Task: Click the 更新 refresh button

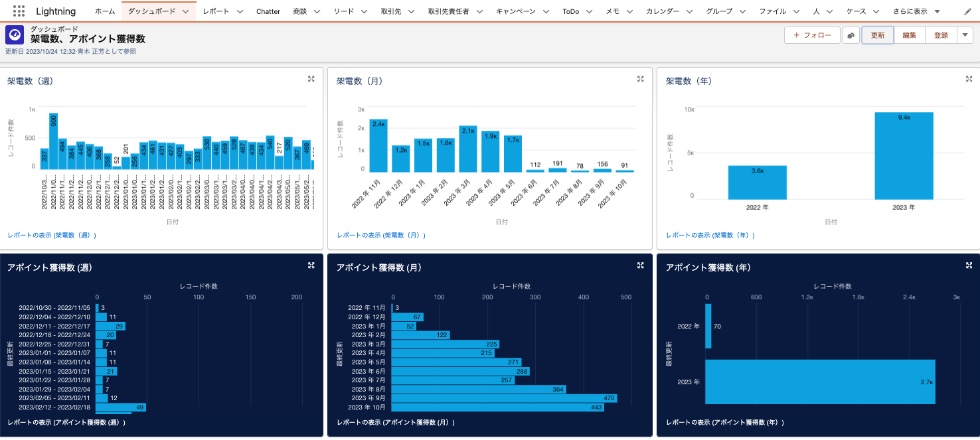Action: click(x=878, y=35)
